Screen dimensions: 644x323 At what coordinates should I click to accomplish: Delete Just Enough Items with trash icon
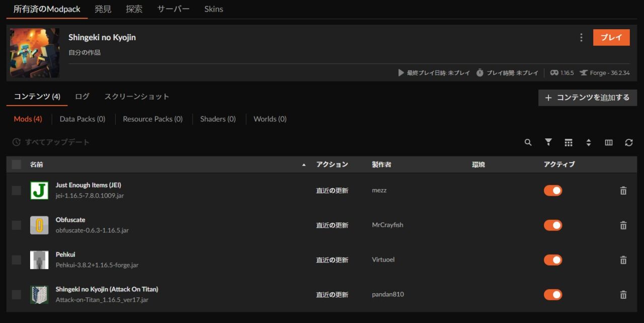[623, 191]
